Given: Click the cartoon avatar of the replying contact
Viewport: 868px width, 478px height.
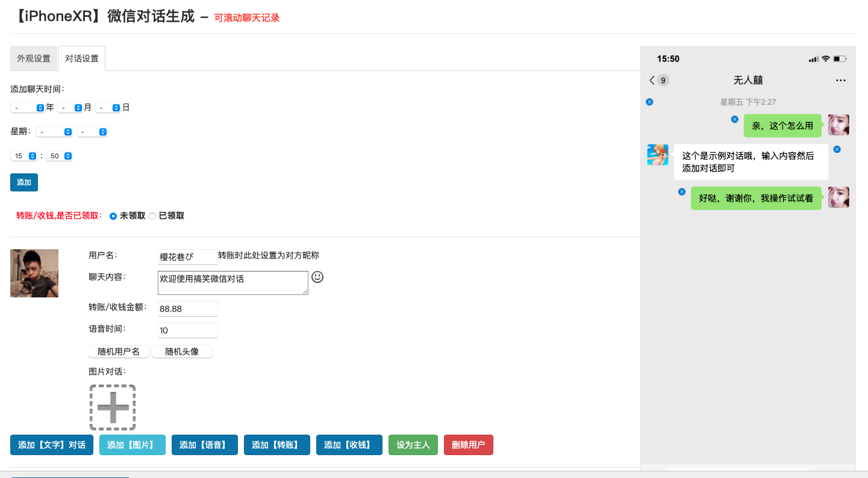Looking at the screenshot, I should pos(658,155).
